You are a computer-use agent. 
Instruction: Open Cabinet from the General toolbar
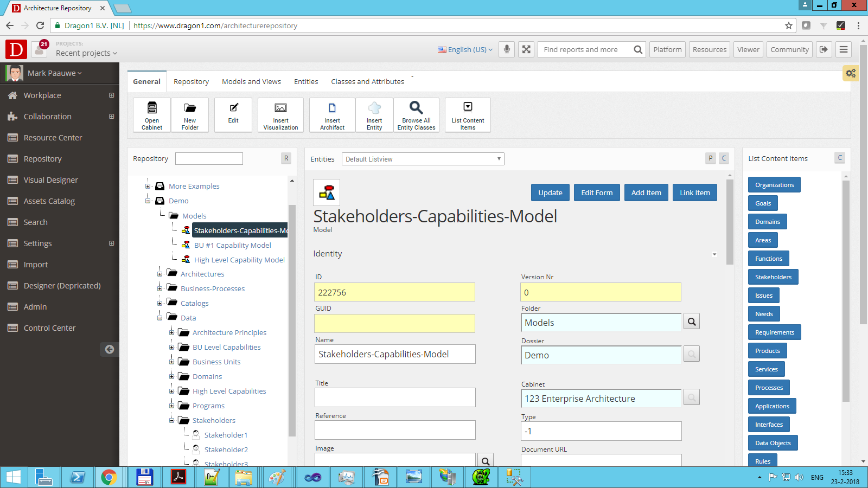[152, 115]
